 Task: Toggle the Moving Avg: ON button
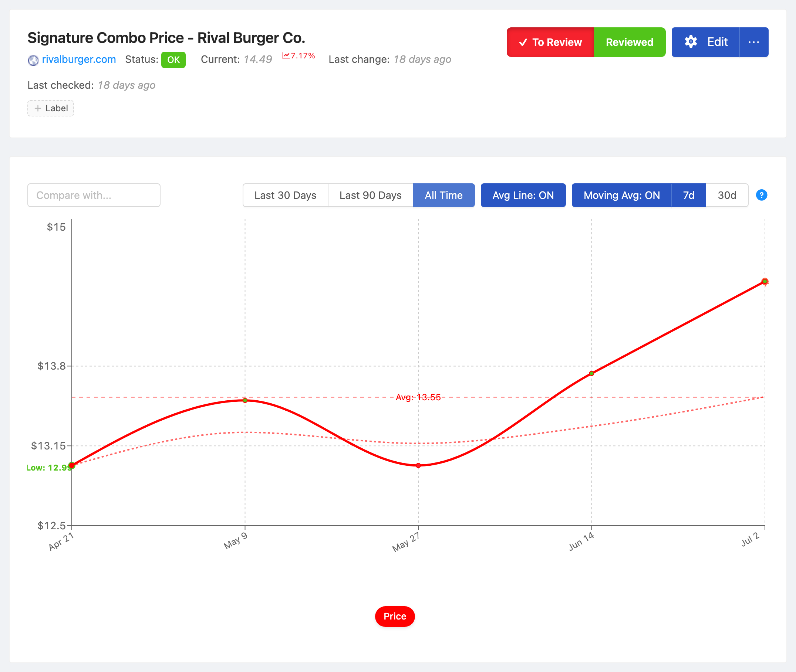pyautogui.click(x=621, y=195)
